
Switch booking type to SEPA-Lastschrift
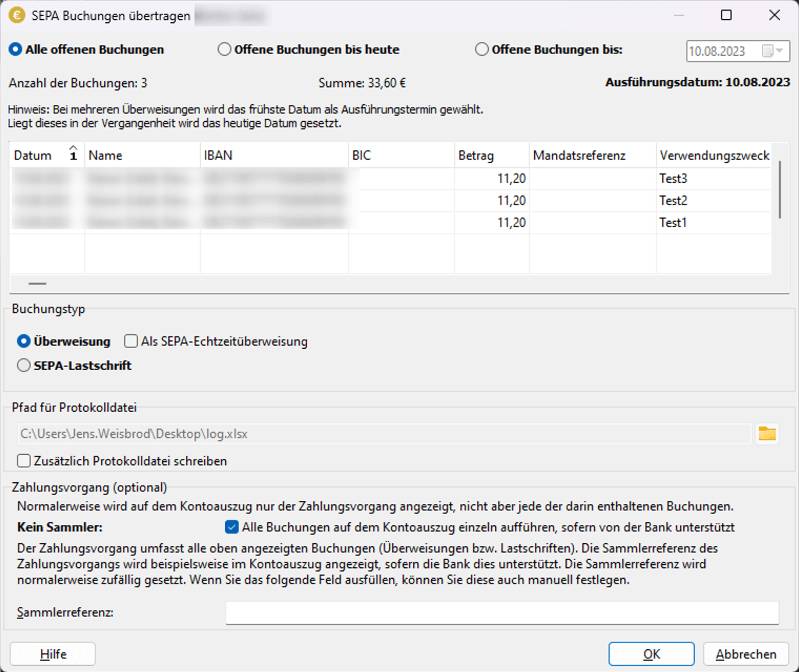(24, 365)
